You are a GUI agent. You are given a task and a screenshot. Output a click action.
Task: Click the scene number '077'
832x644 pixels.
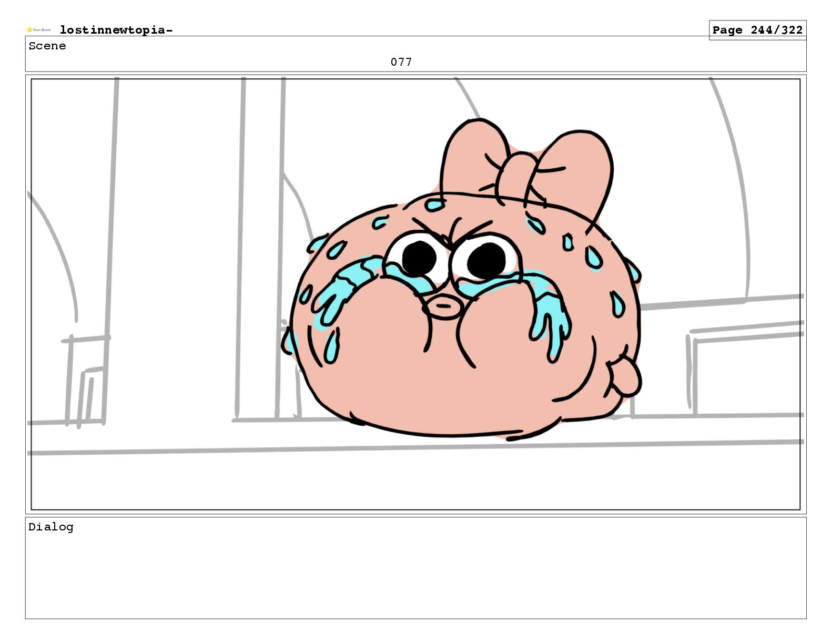coord(401,62)
